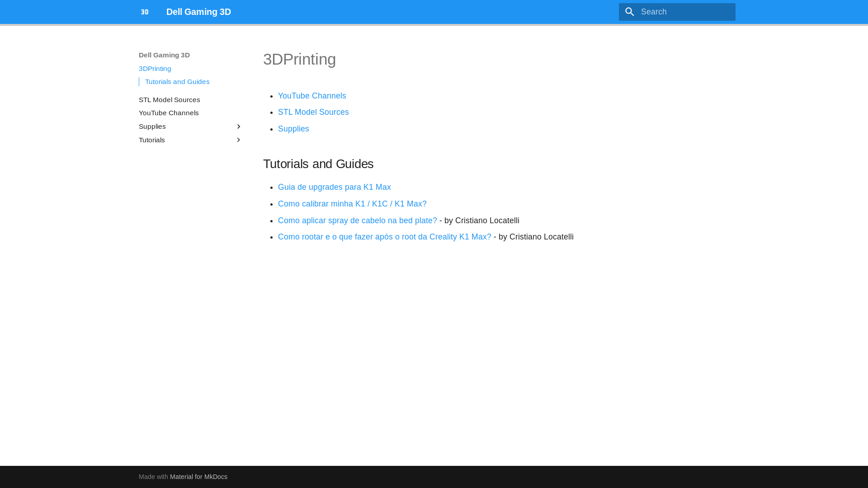The width and height of the screenshot is (868, 488).
Task: Open STL Model Sources in sidebar
Action: [170, 100]
